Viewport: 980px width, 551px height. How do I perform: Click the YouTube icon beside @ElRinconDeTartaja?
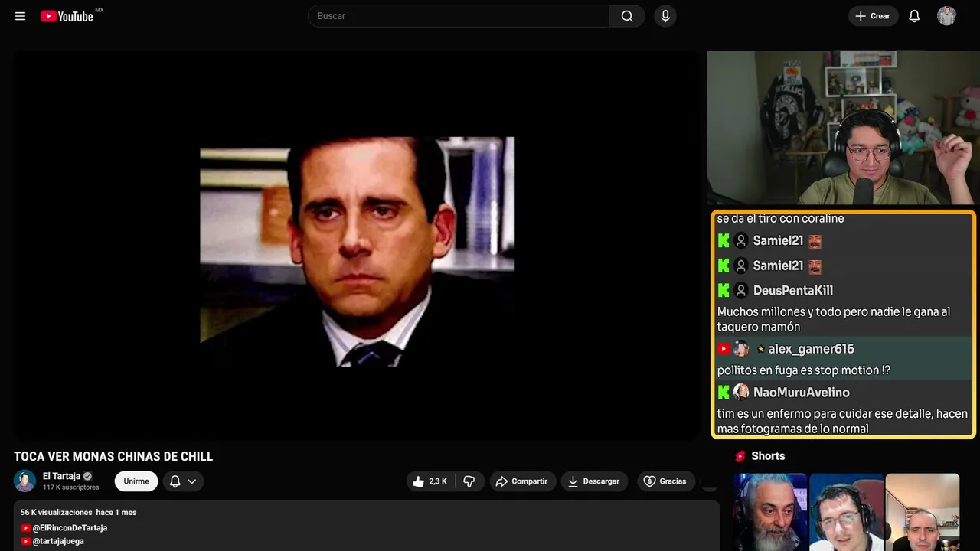26,528
